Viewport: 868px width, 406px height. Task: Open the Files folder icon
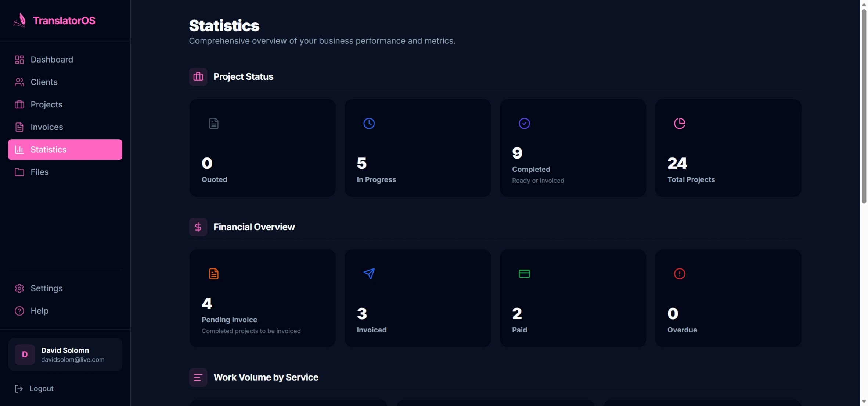tap(19, 172)
